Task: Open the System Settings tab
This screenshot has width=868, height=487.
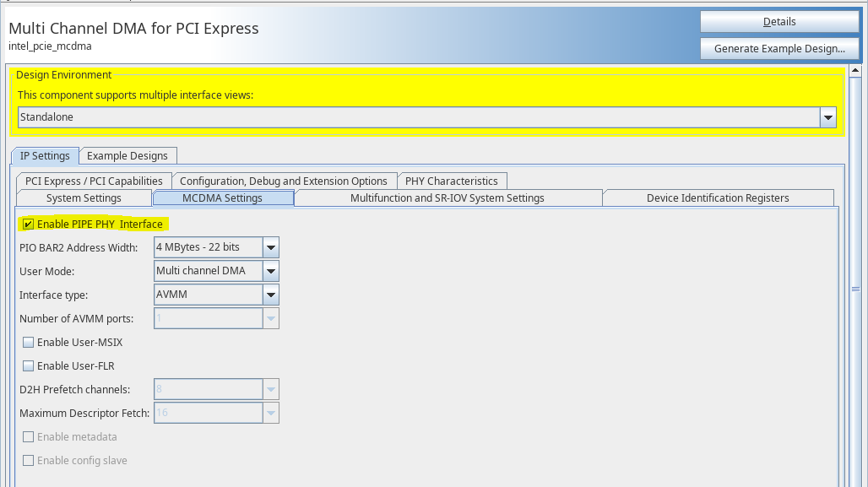Action: (x=84, y=198)
